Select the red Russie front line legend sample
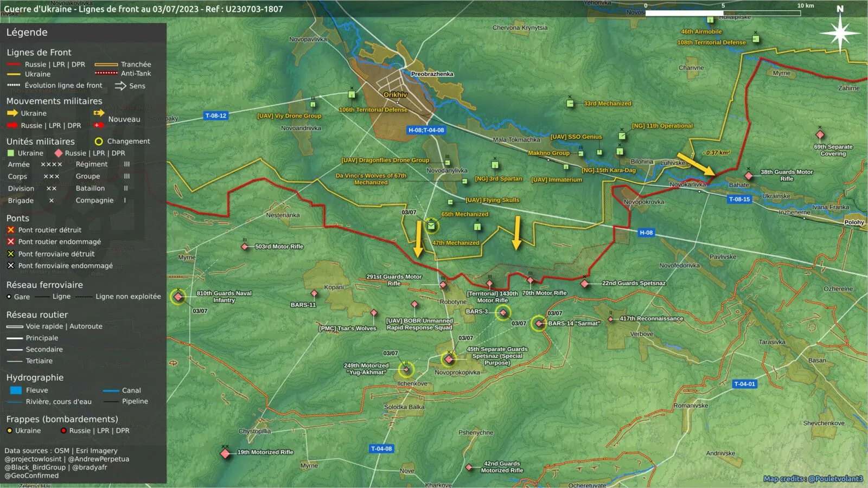This screenshot has height=488, width=868. pos(14,65)
